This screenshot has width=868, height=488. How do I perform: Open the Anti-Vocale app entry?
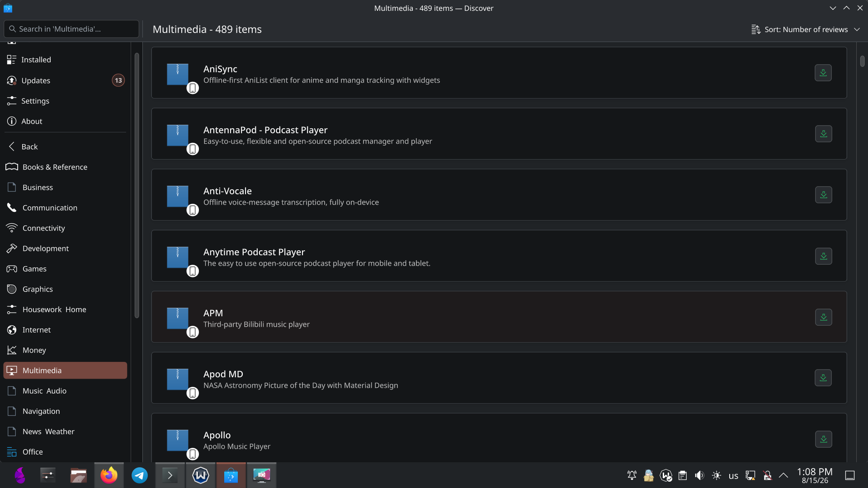point(499,195)
